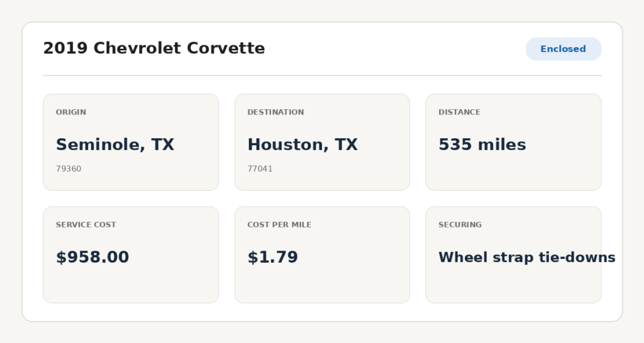
Task: Click the Wheel strap tie-downs text
Action: [527, 258]
